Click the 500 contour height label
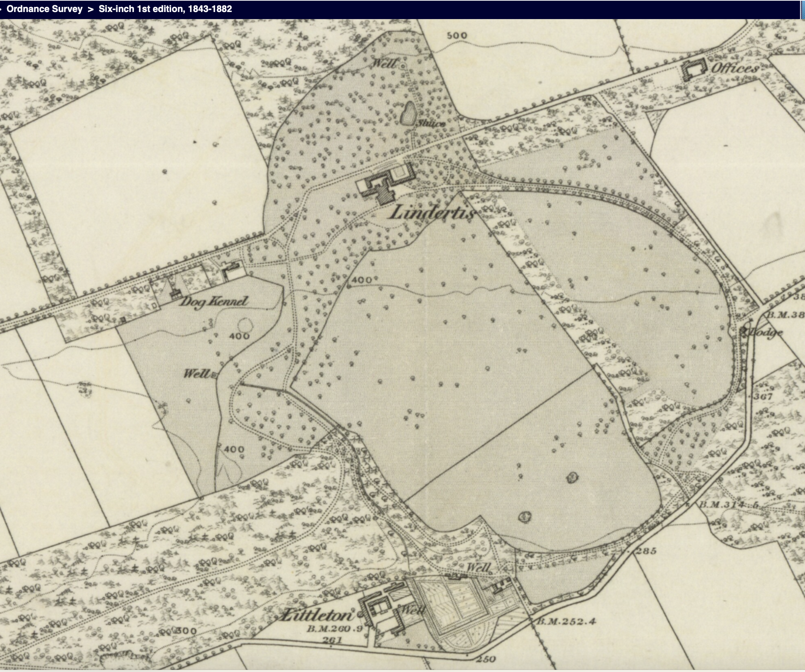The image size is (805, 672). coord(457,36)
